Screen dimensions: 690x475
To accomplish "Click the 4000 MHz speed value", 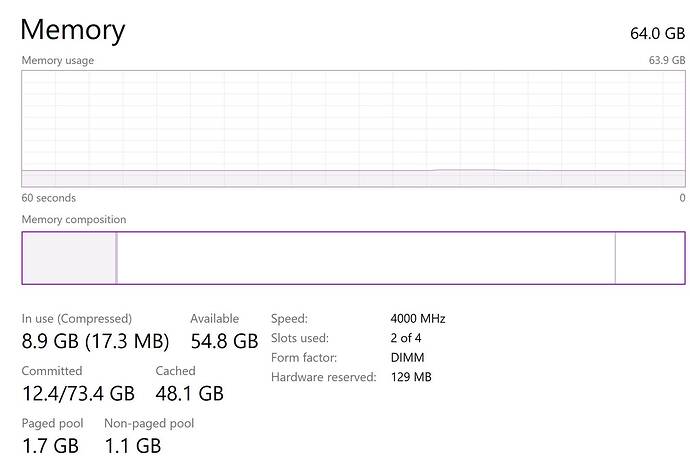I will pos(418,319).
